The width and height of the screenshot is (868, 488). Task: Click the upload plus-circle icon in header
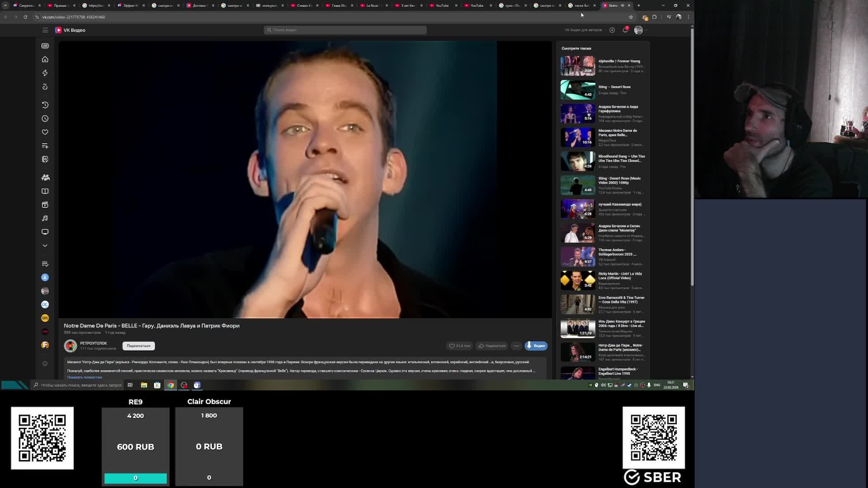point(612,30)
